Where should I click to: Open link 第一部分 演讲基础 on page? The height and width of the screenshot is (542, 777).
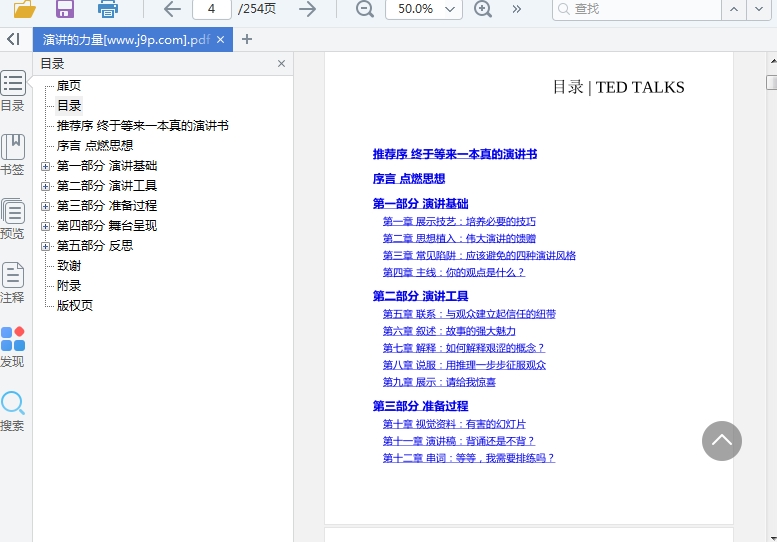[420, 203]
